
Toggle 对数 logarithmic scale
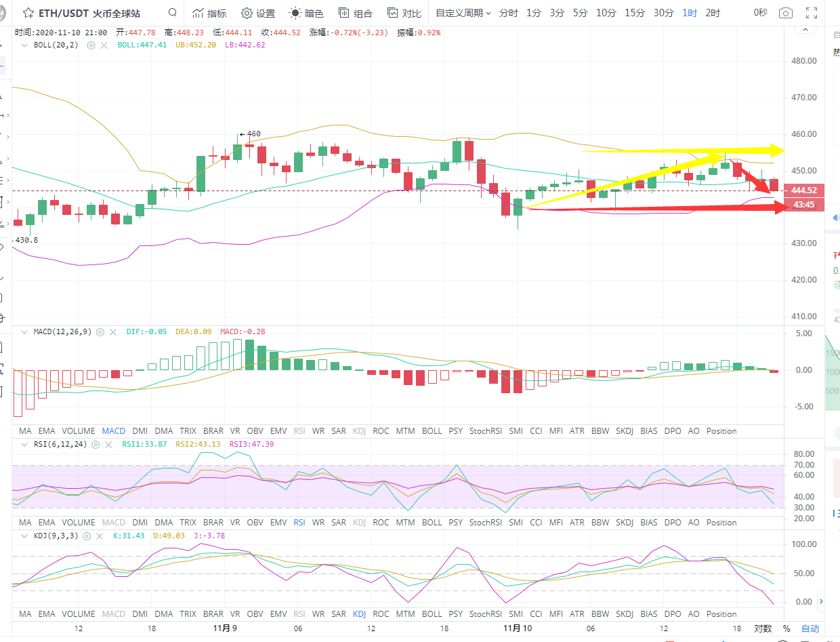763,628
